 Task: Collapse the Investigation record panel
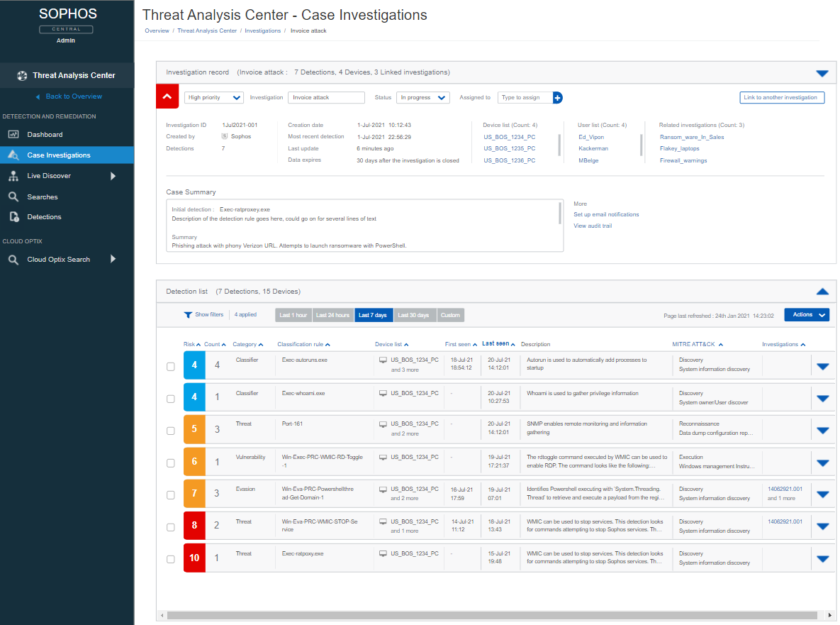click(822, 74)
